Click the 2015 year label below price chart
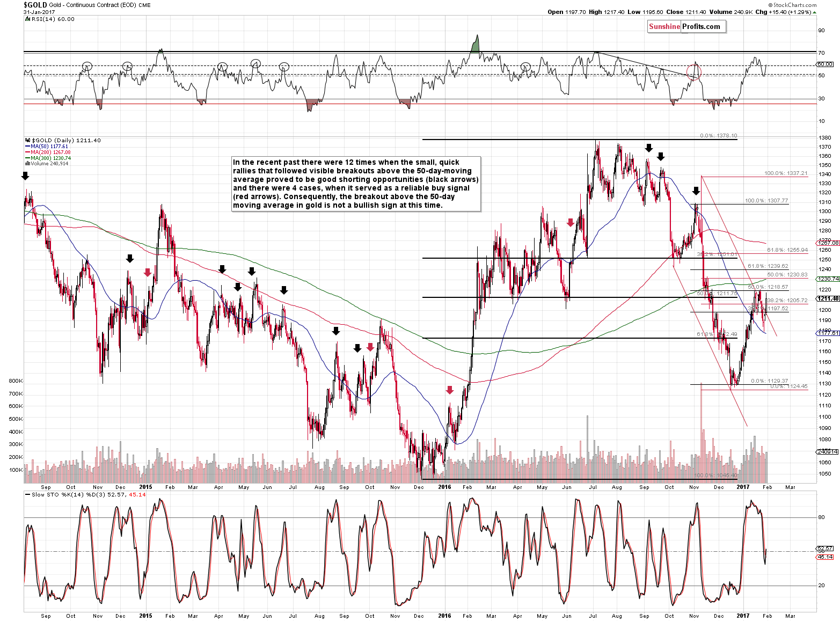The height and width of the screenshot is (621, 840). pos(145,487)
